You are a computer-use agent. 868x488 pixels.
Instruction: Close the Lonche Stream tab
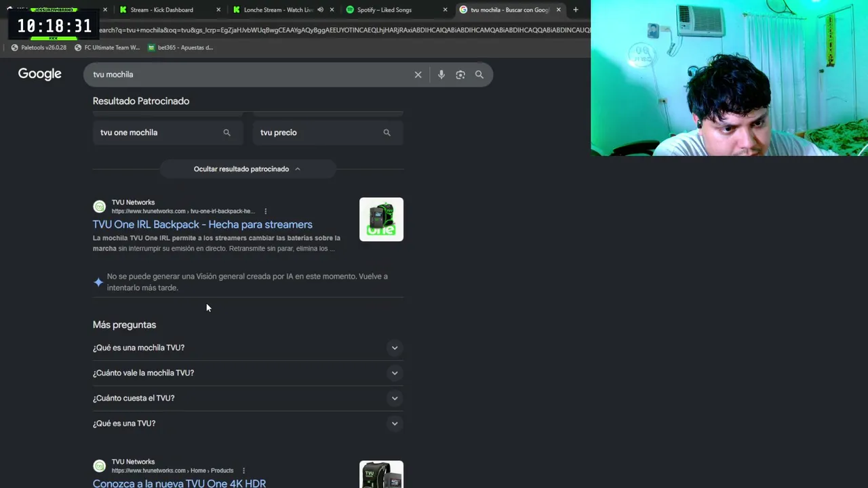coord(332,10)
